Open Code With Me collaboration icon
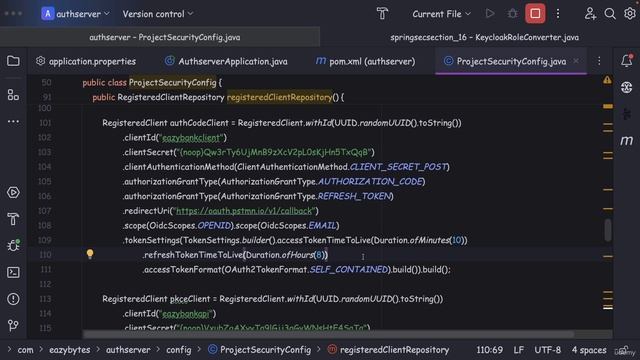The width and height of the screenshot is (640, 360). [590, 13]
